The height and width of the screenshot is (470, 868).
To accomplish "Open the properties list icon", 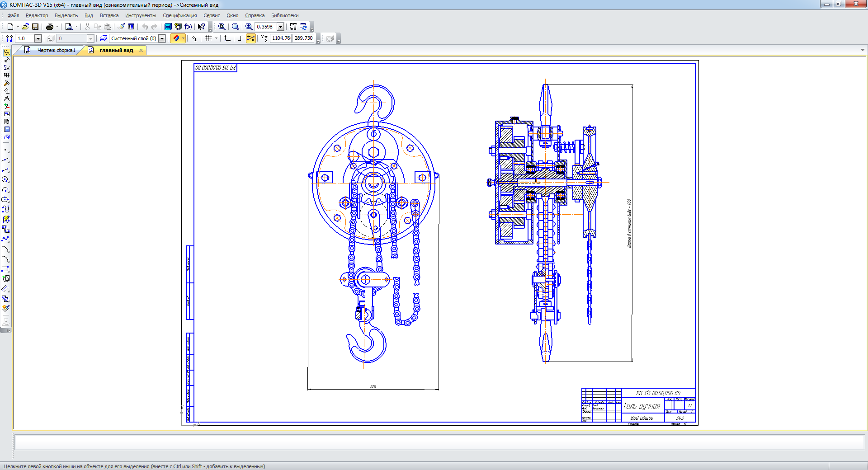I will click(131, 27).
